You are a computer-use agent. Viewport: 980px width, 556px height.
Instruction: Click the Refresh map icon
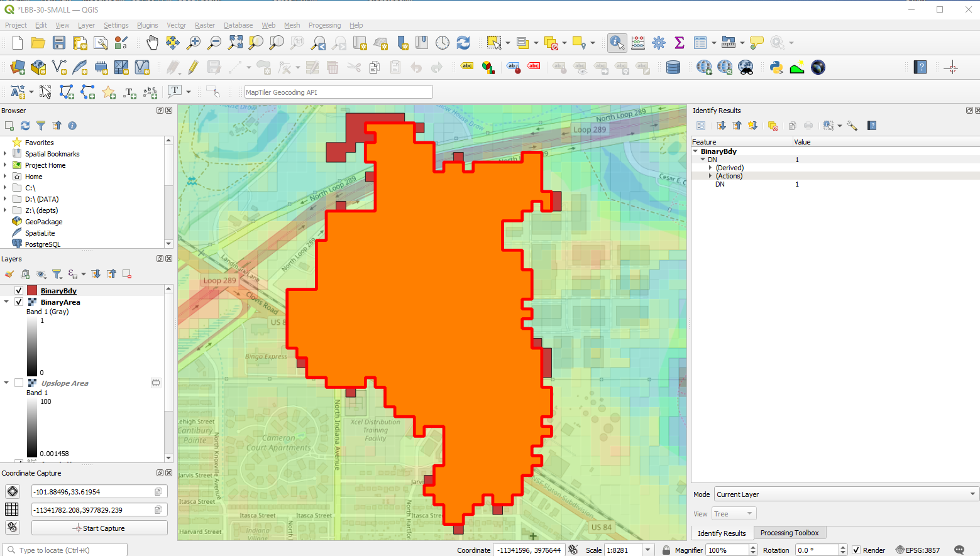tap(463, 43)
